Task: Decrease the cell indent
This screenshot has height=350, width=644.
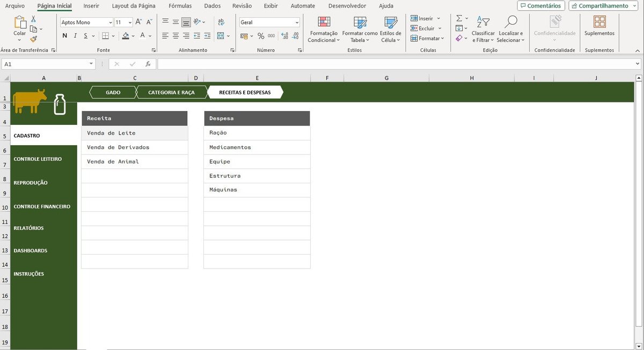Action: (x=197, y=36)
